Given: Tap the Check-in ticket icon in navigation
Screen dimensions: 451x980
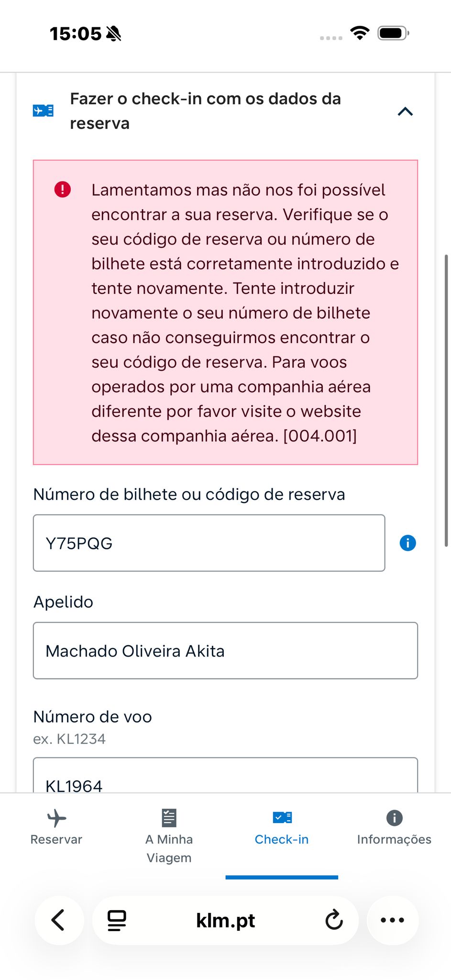Looking at the screenshot, I should point(282,817).
